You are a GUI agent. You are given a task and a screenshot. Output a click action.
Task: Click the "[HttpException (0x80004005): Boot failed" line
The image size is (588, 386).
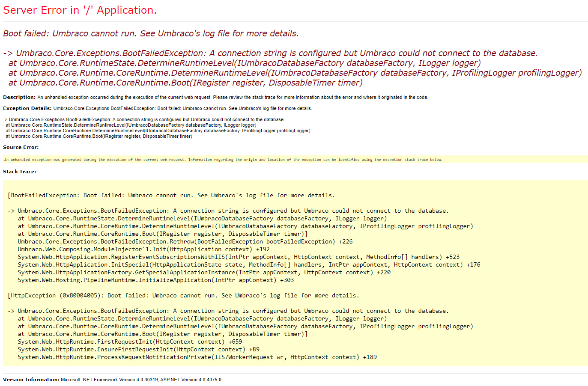point(183,295)
